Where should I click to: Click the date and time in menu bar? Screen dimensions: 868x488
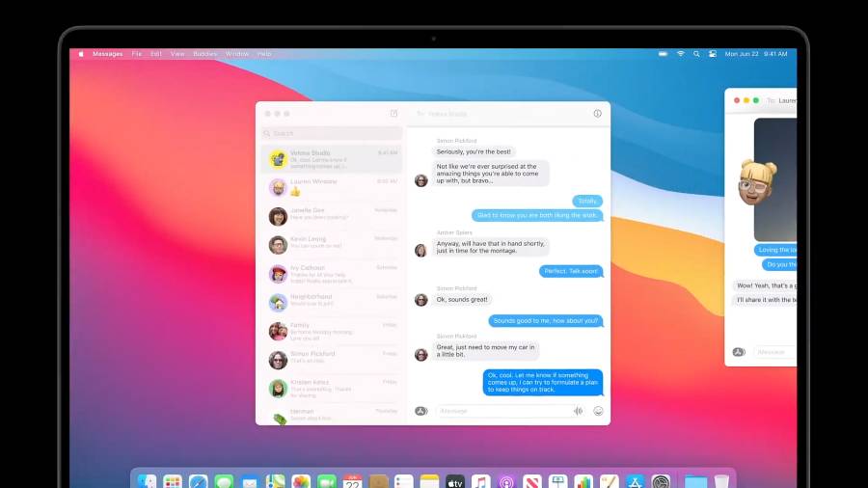[755, 54]
